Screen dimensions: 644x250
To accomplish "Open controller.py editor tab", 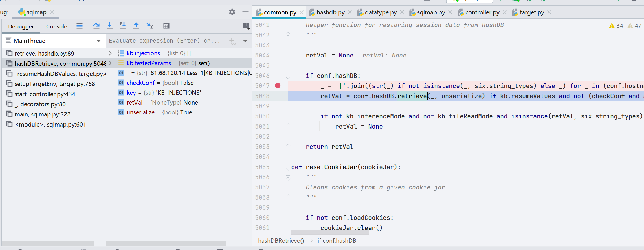I will point(482,12).
